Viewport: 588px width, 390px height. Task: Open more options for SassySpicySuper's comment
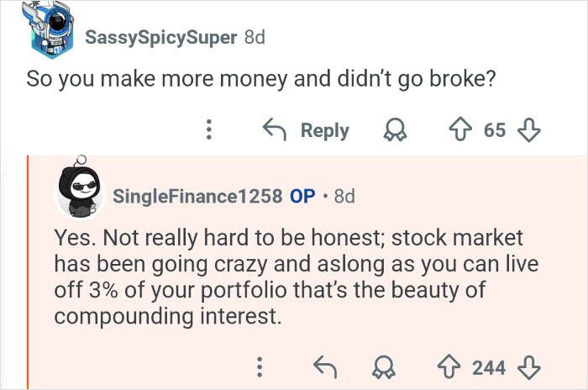tap(208, 130)
